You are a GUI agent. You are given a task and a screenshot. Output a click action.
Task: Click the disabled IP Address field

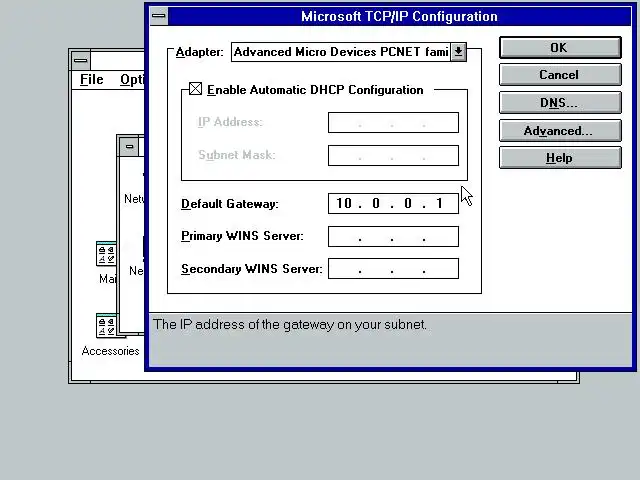393,122
